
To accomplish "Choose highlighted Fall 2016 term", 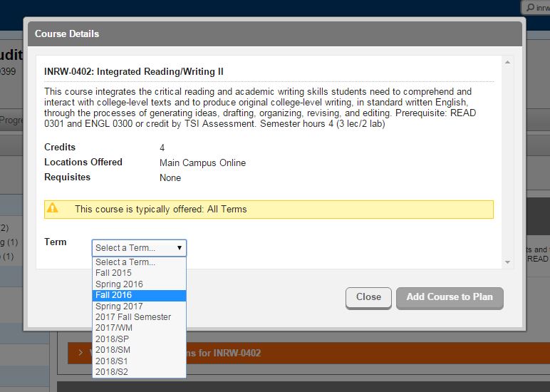I will [x=139, y=295].
